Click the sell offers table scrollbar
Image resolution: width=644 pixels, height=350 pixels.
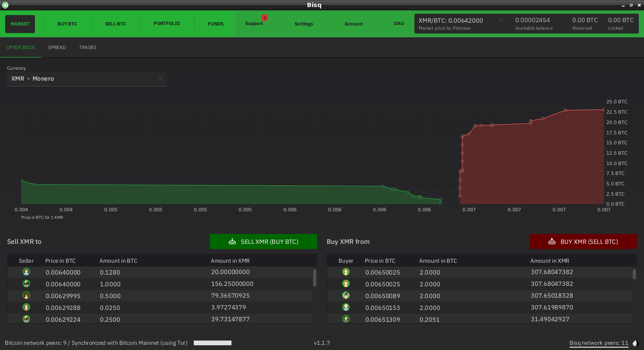point(314,277)
